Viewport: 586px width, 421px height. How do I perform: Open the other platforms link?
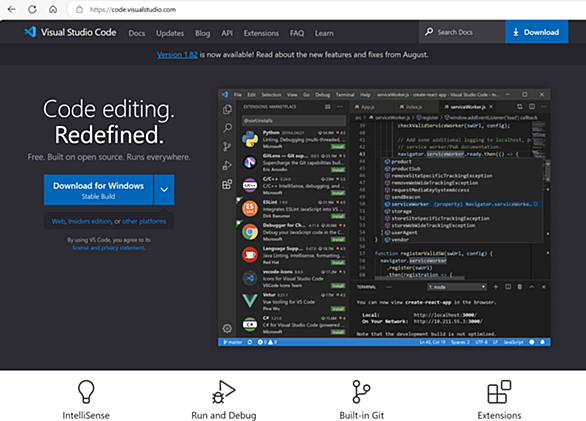[x=144, y=221]
